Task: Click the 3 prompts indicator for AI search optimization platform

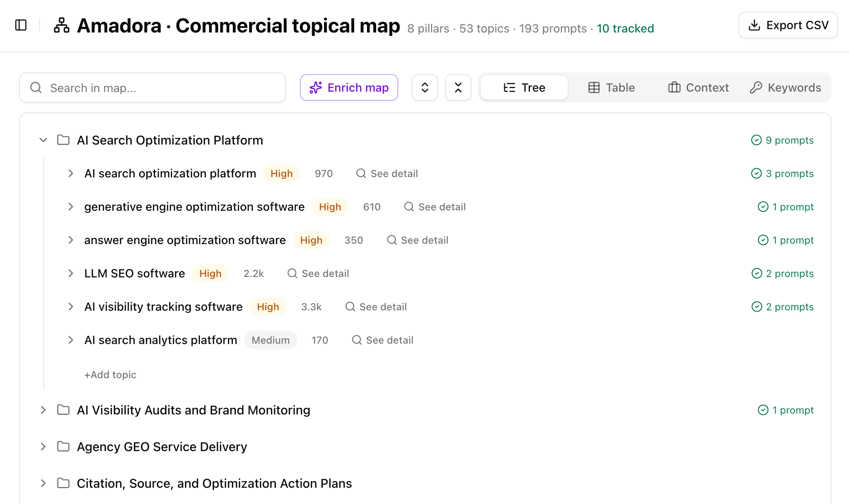Action: (782, 173)
